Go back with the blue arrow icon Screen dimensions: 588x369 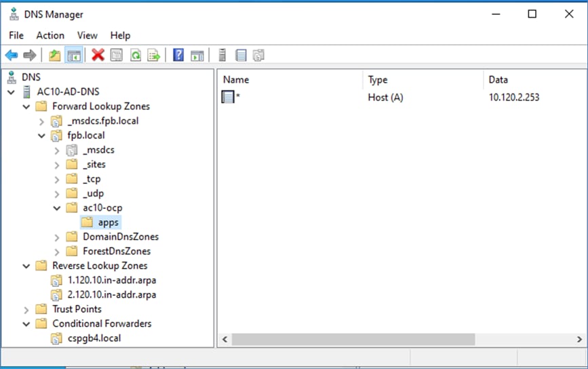12,56
